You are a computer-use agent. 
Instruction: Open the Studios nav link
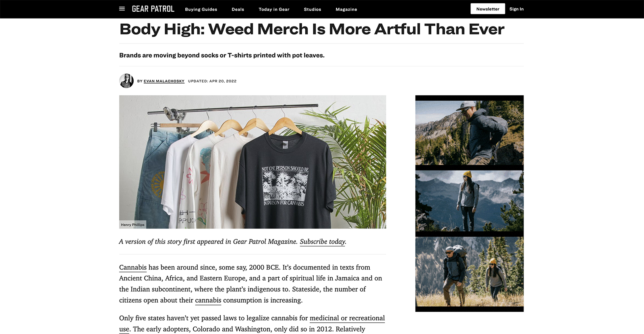pyautogui.click(x=313, y=9)
